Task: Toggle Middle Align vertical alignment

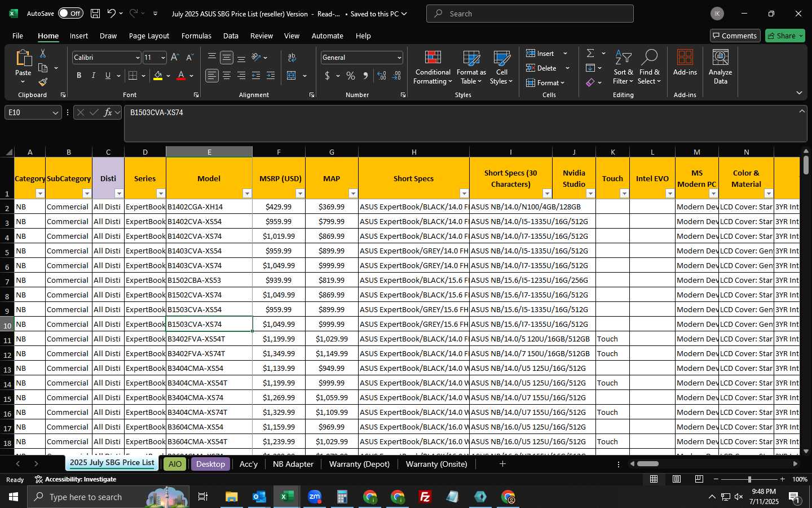Action: pos(227,58)
